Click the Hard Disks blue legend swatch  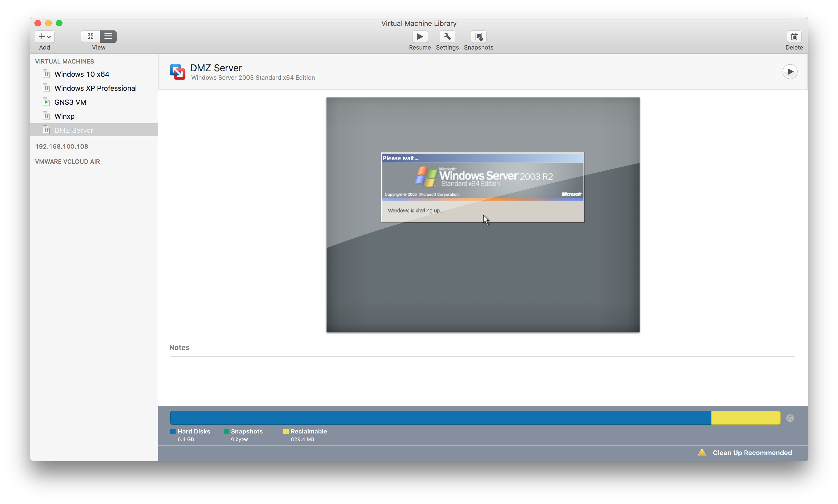point(173,431)
